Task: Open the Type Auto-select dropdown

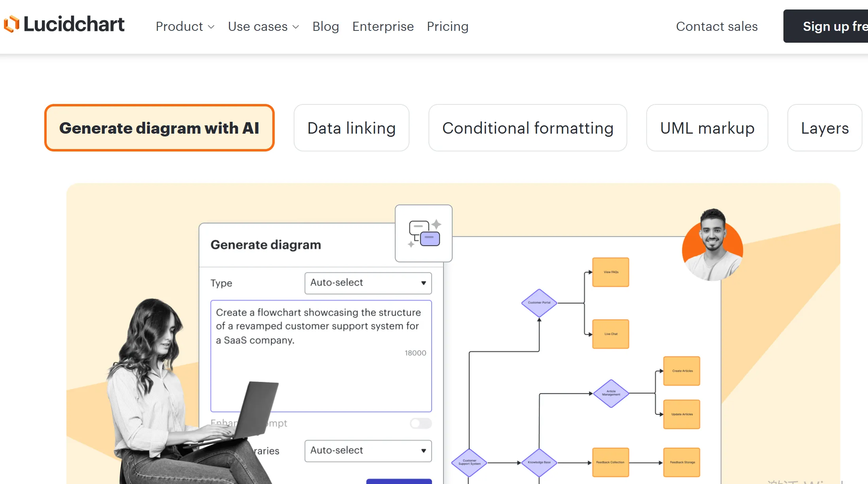Action: [x=368, y=283]
